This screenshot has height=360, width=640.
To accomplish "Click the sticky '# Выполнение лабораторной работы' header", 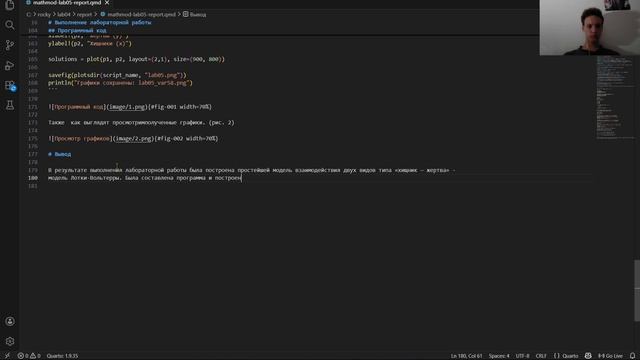I will click(x=100, y=22).
